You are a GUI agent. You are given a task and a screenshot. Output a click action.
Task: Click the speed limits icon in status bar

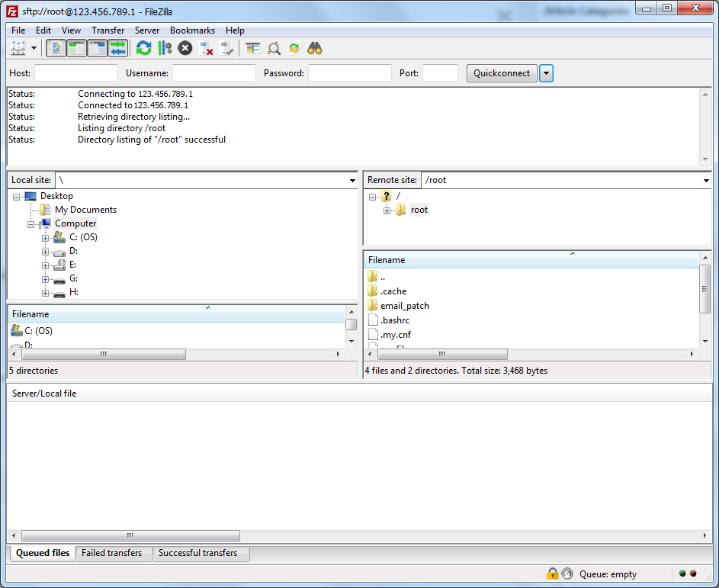point(568,574)
